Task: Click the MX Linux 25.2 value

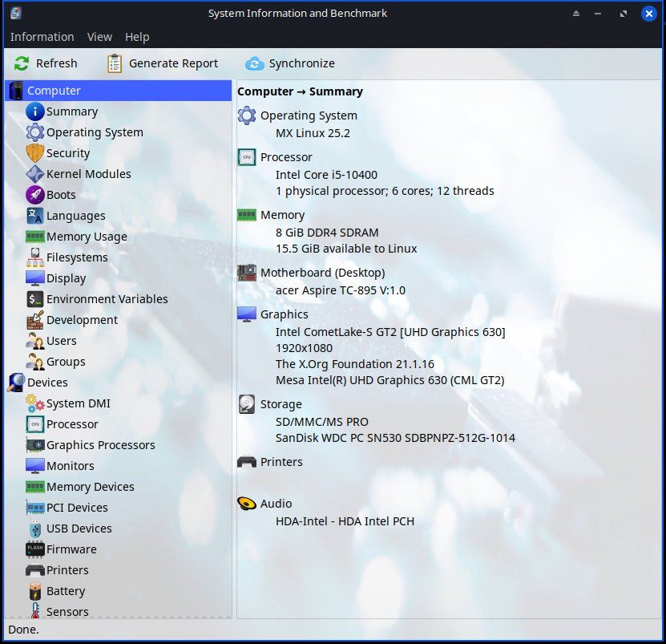Action: (x=313, y=133)
